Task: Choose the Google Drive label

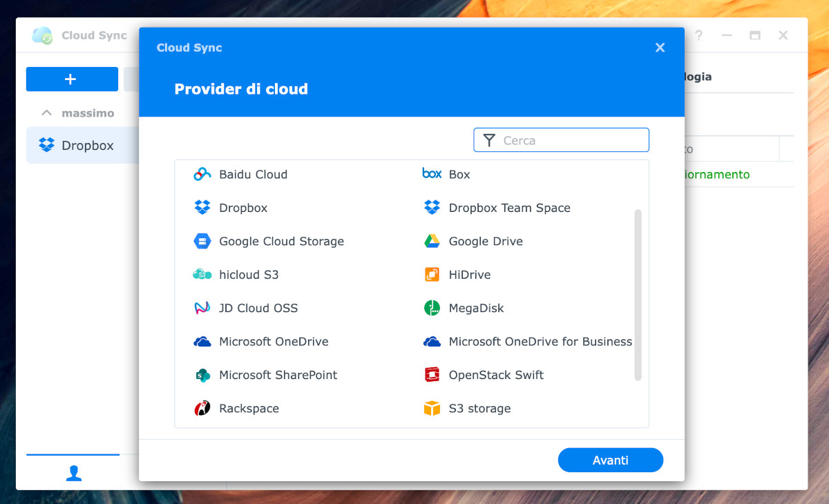Action: pos(486,242)
